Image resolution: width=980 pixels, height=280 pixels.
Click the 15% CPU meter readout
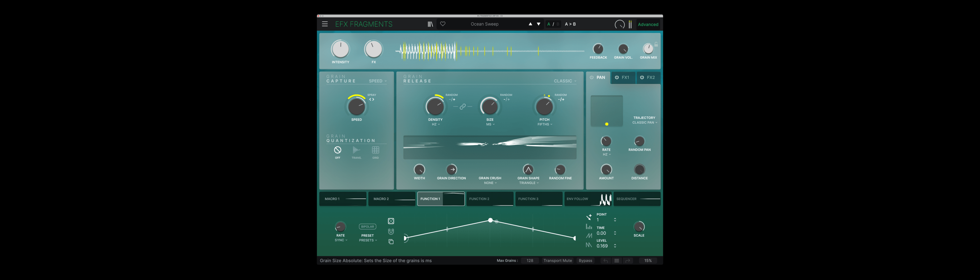[648, 261]
